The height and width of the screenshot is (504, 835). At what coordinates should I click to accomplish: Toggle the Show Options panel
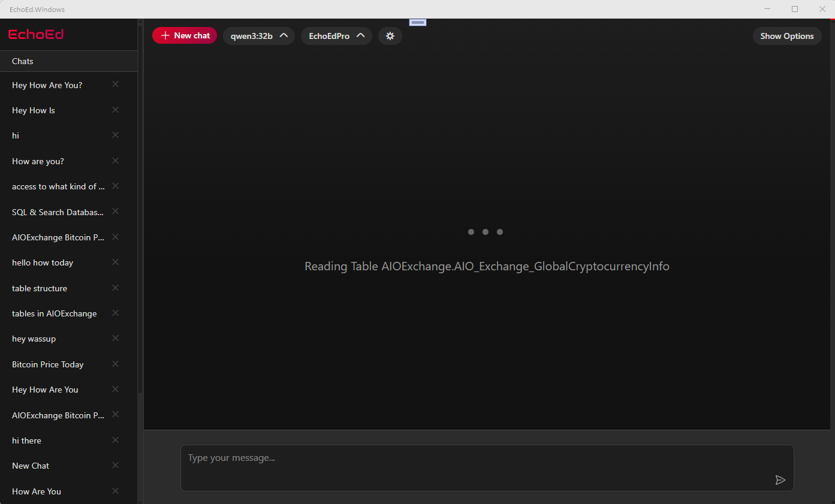click(x=786, y=36)
